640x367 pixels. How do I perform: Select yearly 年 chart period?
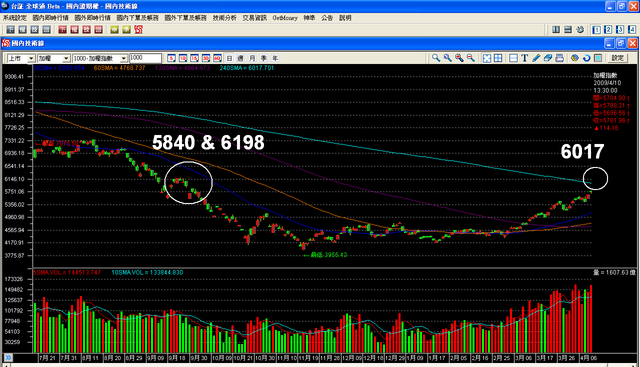click(x=275, y=58)
